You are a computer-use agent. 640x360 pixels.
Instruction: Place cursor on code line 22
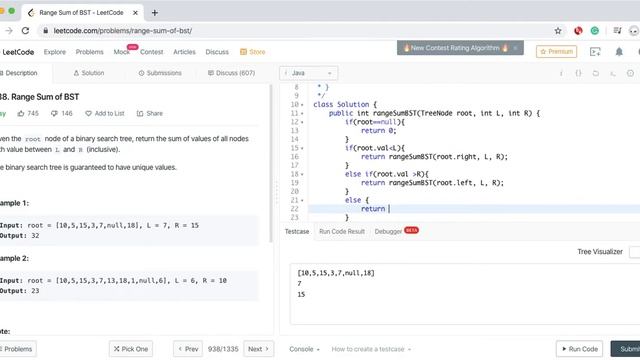473,209
